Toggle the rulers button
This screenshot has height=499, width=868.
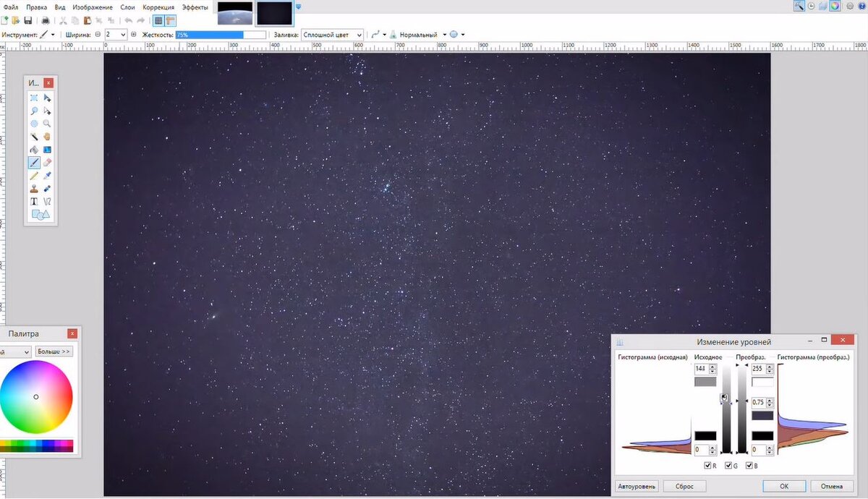(171, 20)
